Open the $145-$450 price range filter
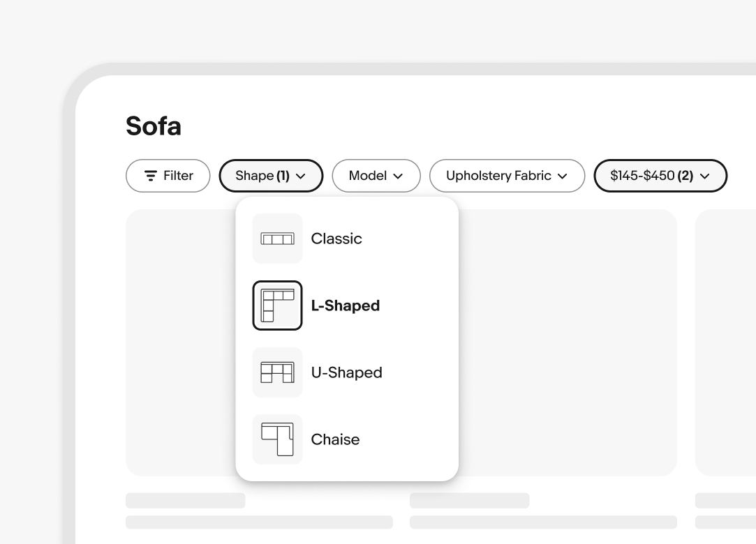Viewport: 756px width, 544px height. 660,176
